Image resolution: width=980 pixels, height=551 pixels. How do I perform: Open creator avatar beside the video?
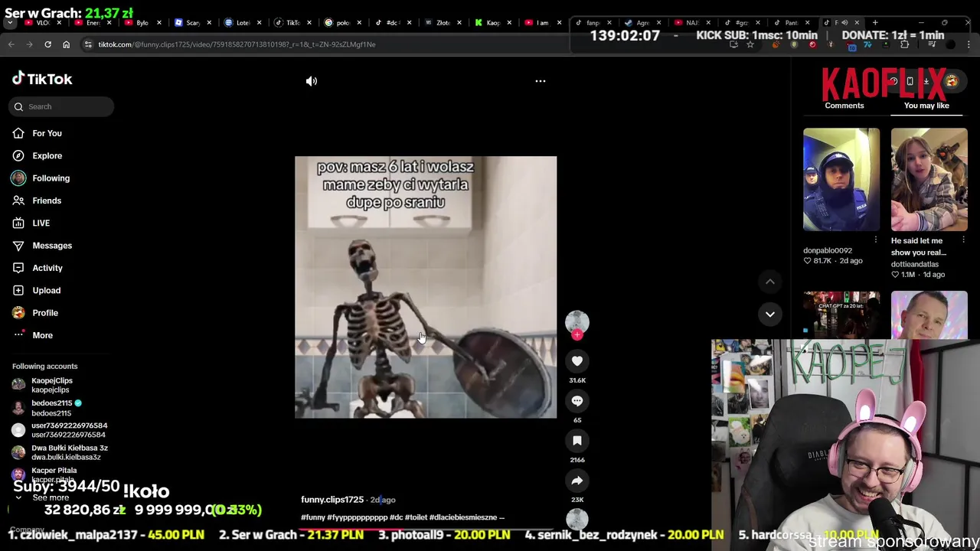577,322
